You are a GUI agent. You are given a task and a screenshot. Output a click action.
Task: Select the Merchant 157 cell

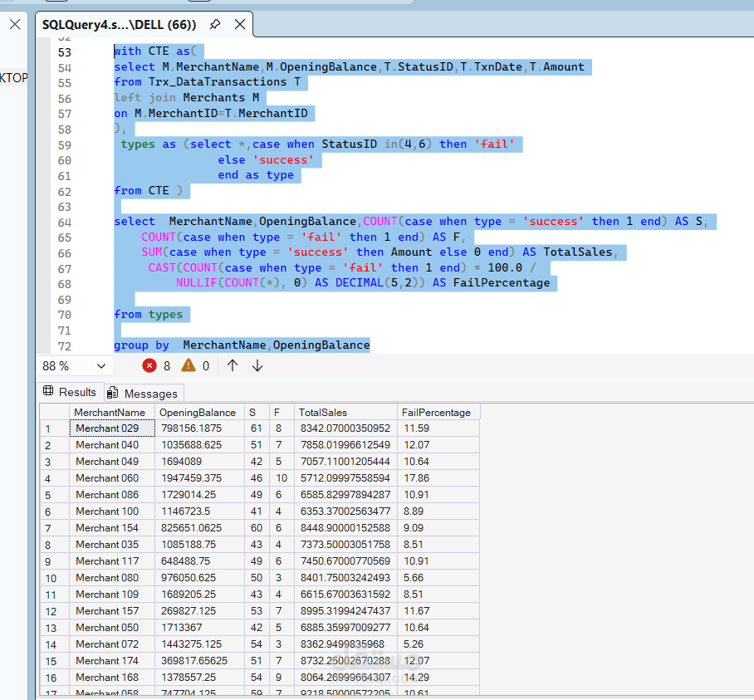tap(112, 611)
